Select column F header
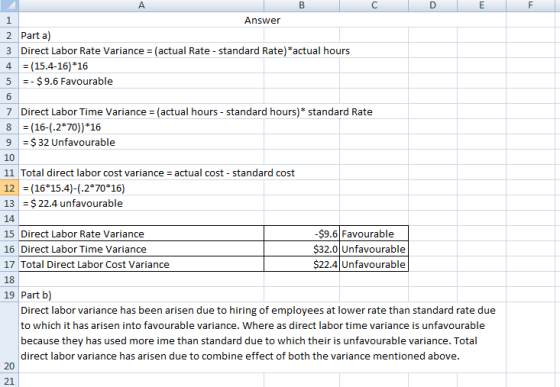Image resolution: width=560 pixels, height=387 pixels. tap(531, 5)
